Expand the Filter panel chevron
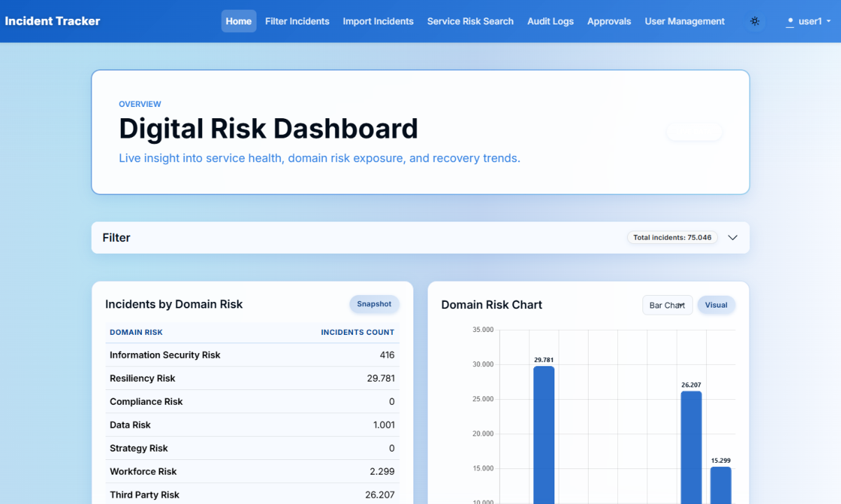 click(733, 238)
